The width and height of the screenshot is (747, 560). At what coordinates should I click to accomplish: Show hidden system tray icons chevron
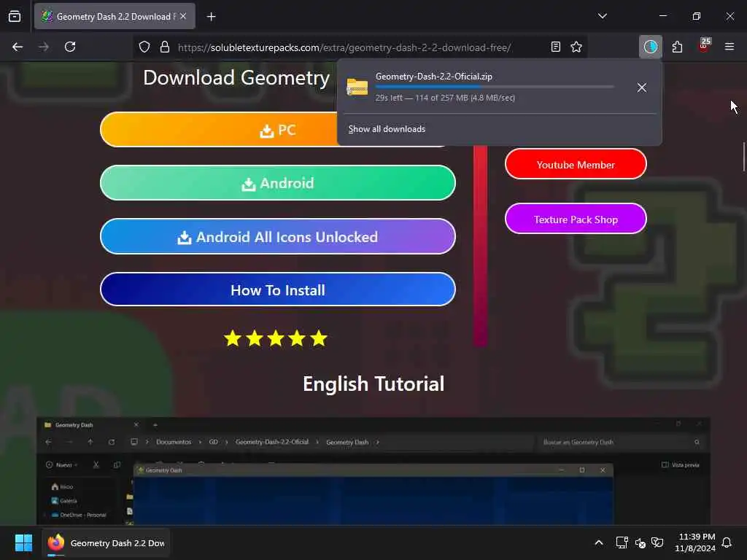point(599,542)
